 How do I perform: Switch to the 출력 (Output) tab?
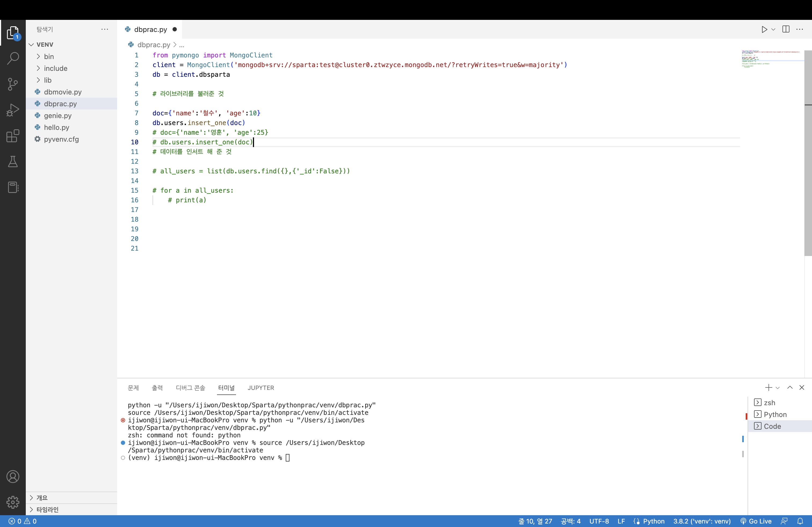[x=157, y=388]
